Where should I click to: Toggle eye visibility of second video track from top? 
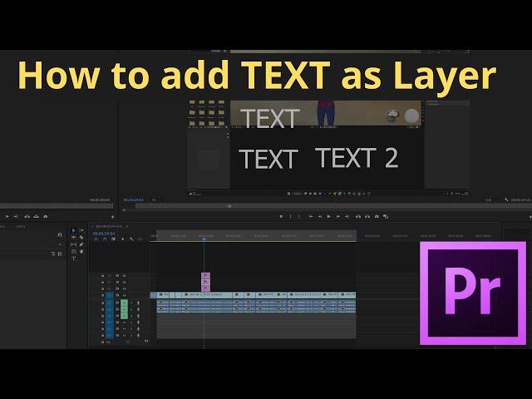tap(124, 283)
